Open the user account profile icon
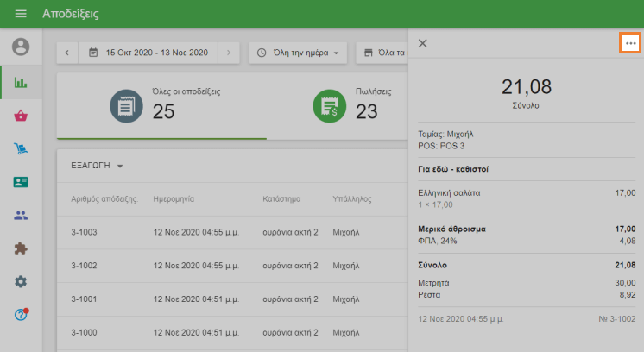 [x=21, y=47]
